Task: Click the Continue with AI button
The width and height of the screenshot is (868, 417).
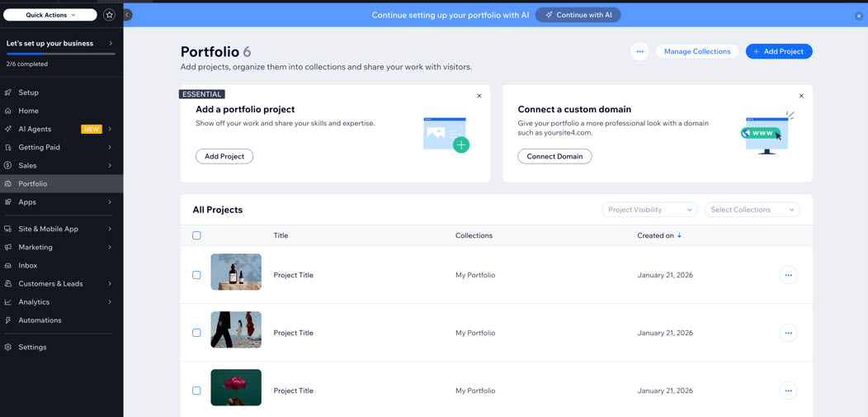Action: click(x=578, y=15)
